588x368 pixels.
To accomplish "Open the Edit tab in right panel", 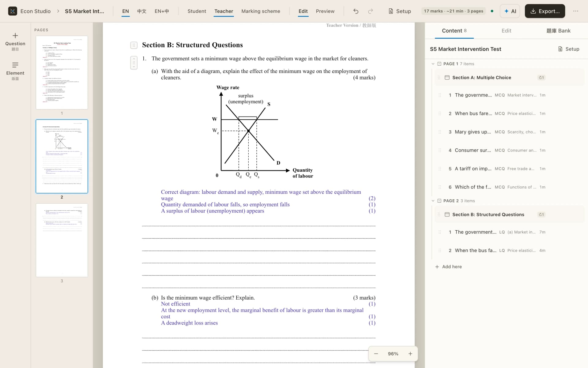I will (x=506, y=31).
